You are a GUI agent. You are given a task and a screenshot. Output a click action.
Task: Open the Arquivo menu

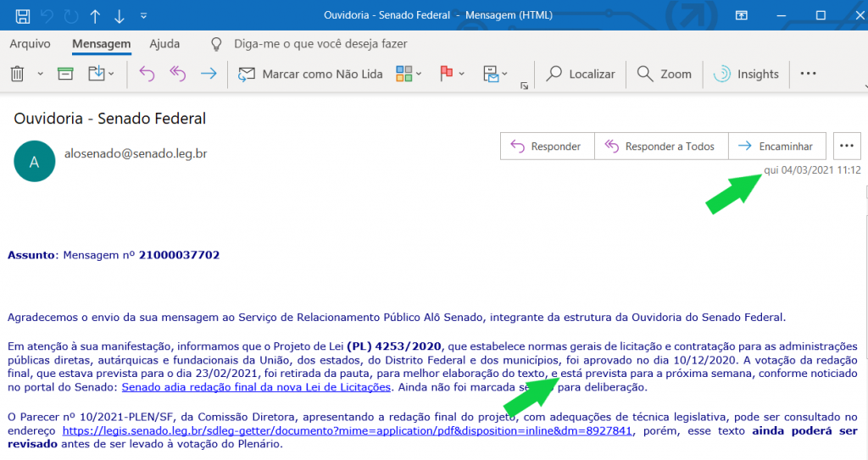(30, 43)
